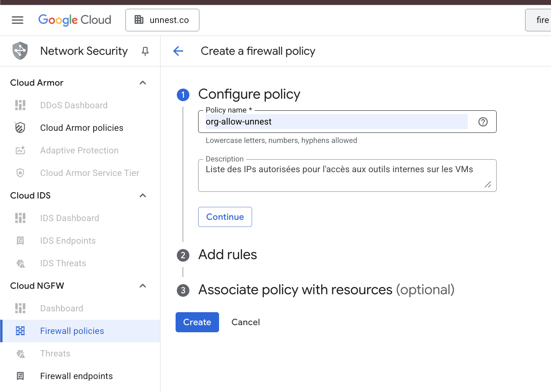551x392 pixels.
Task: Open the unnest.co project selector
Action: pyautogui.click(x=162, y=20)
